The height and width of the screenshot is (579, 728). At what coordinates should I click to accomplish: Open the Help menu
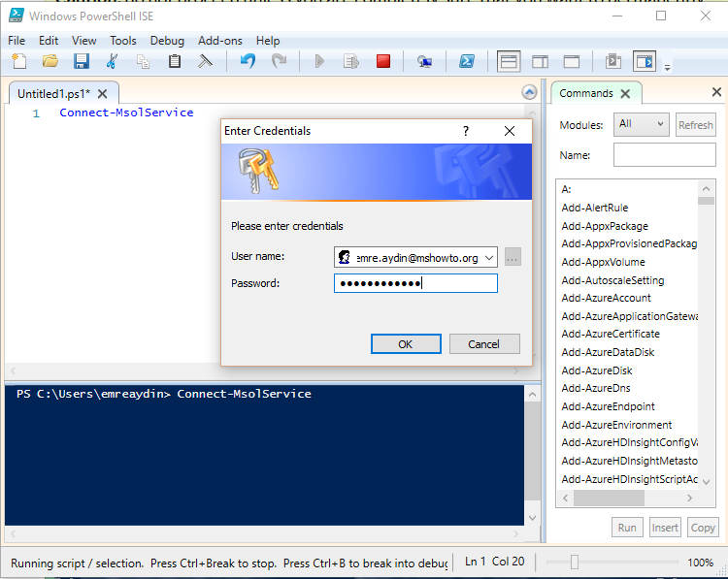[268, 41]
